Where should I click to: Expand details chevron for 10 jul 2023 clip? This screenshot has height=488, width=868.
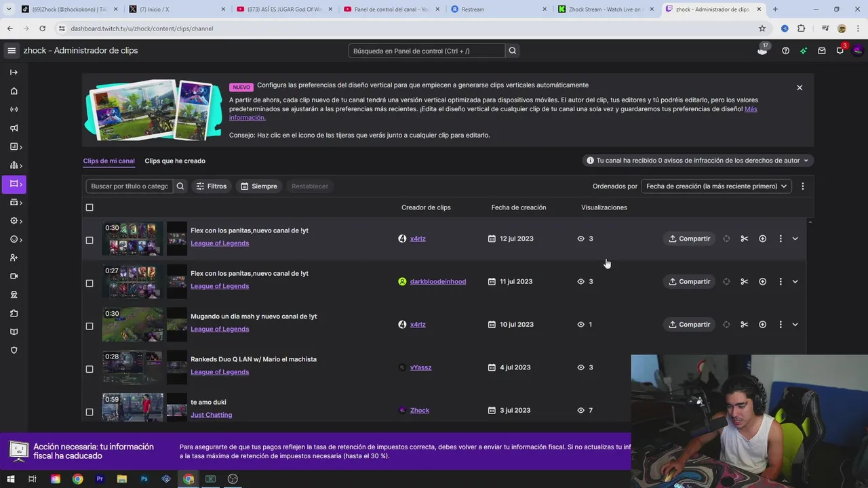[795, 325]
